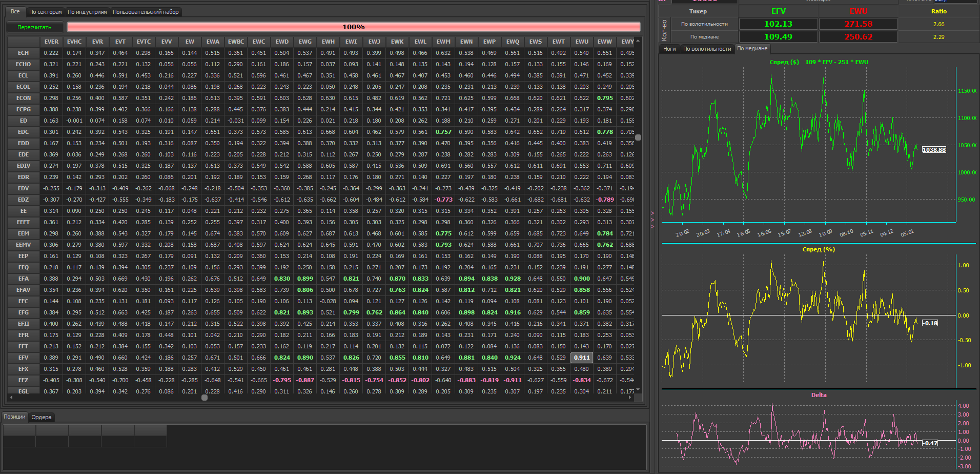Click the Ratio column header
This screenshot has width=980, height=474.
point(939,11)
